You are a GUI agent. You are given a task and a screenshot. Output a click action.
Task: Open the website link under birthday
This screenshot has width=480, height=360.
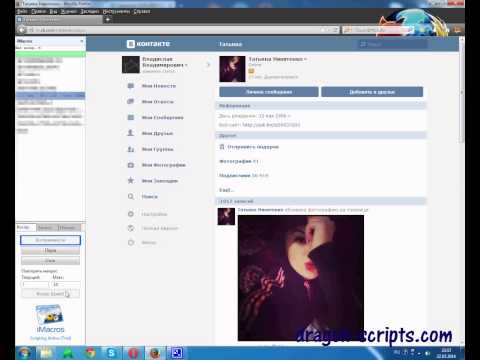pos(271,125)
